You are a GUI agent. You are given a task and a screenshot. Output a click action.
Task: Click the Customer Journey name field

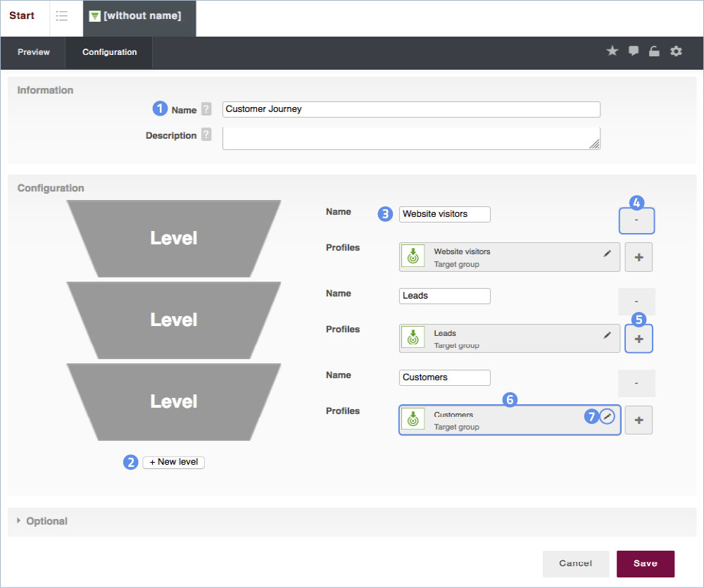411,109
